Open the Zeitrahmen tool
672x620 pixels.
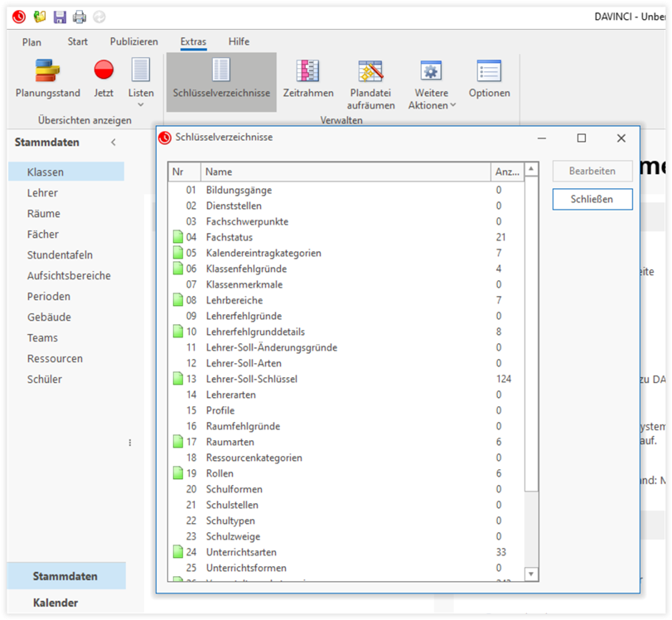click(x=307, y=71)
